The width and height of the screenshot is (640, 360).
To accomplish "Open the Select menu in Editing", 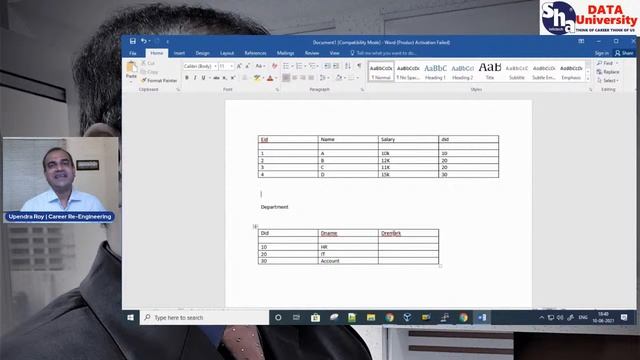I will tap(607, 80).
